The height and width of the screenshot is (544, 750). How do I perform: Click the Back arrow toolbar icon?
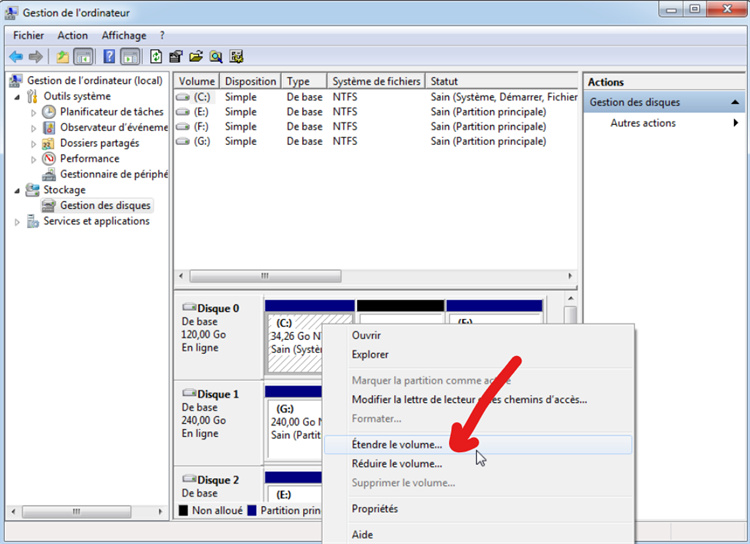(x=16, y=57)
